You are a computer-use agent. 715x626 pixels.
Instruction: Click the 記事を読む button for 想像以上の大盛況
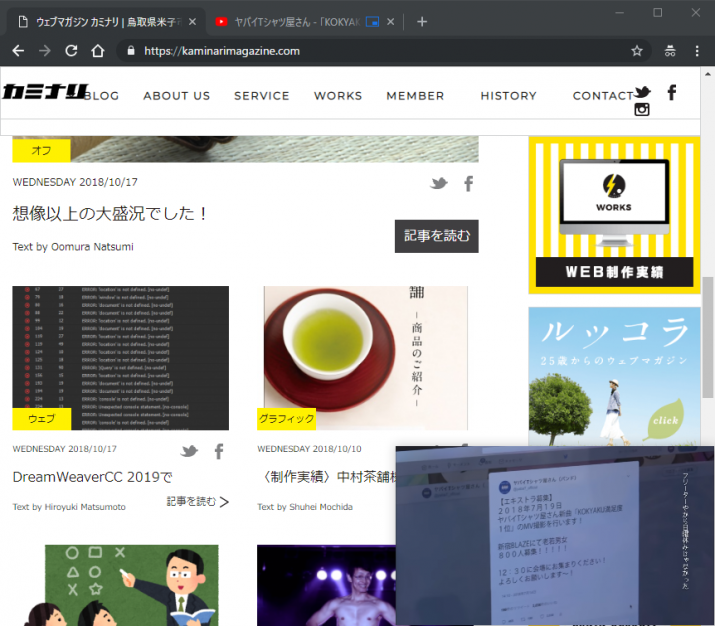[436, 236]
